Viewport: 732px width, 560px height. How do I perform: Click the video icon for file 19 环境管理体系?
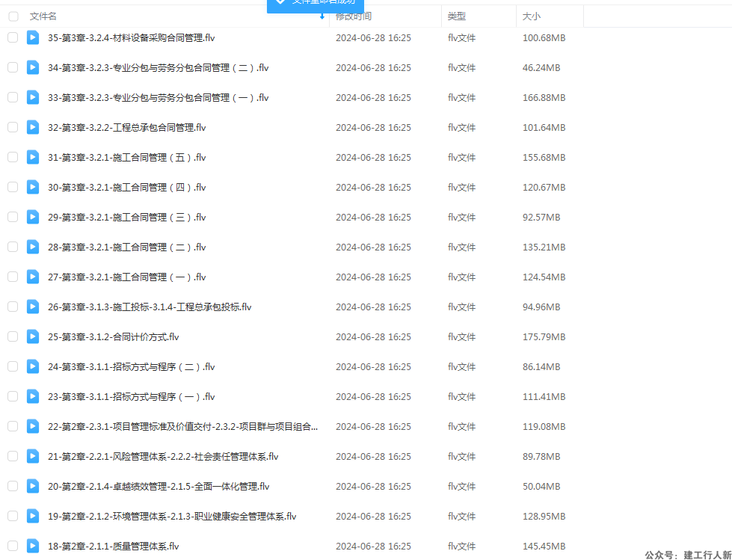coord(33,516)
